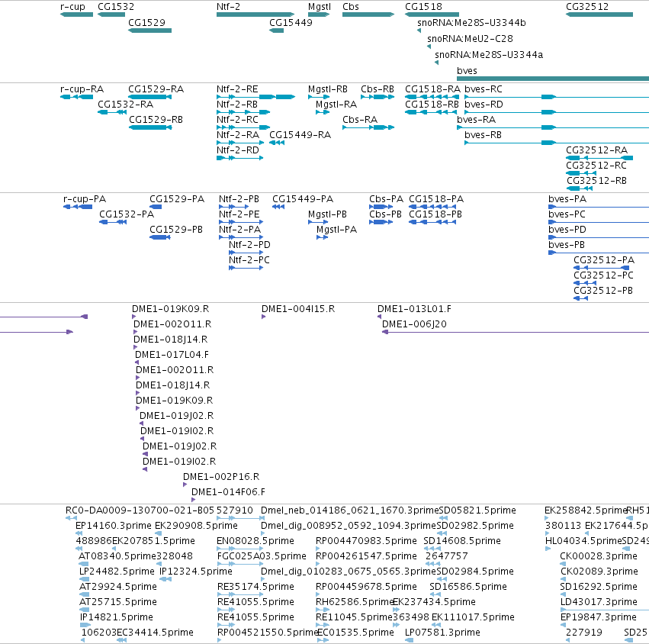Click the CG1529-RA transcript label
Viewport: 649px width, 644px height.
pos(156,89)
